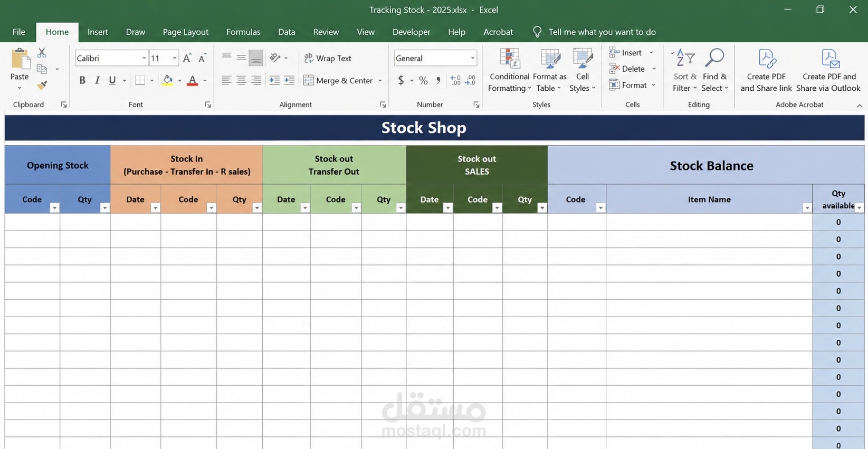
Task: Switch to the Data tab
Action: click(x=287, y=32)
